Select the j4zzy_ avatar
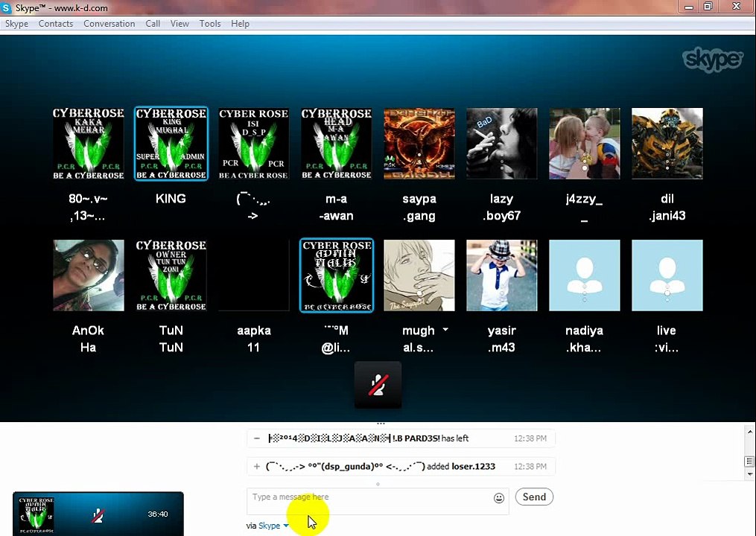The image size is (756, 536). tap(585, 144)
